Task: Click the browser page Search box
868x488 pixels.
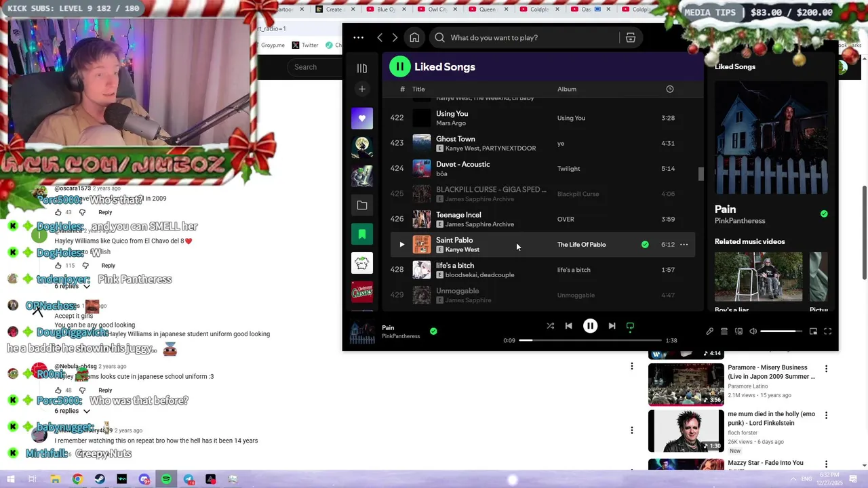Action: 315,67
